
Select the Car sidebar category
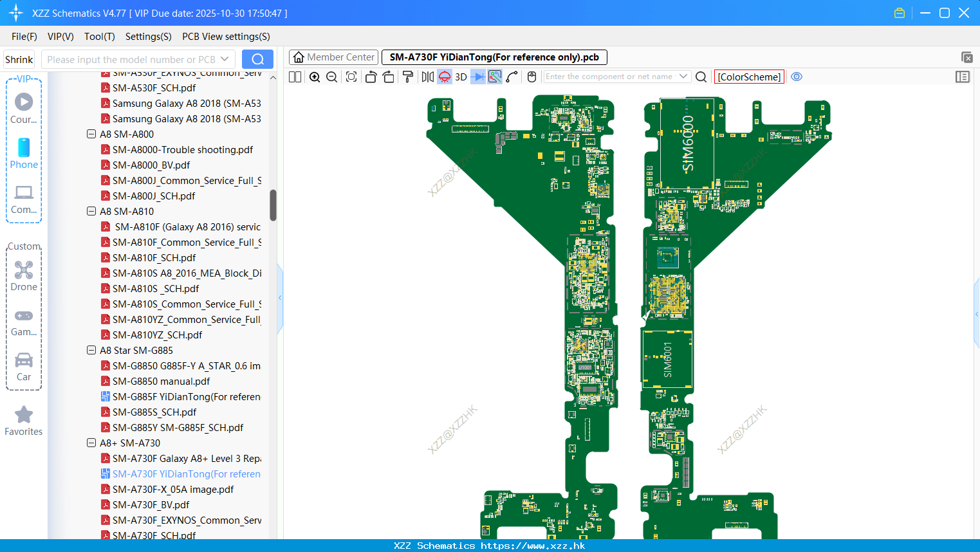[x=24, y=367]
